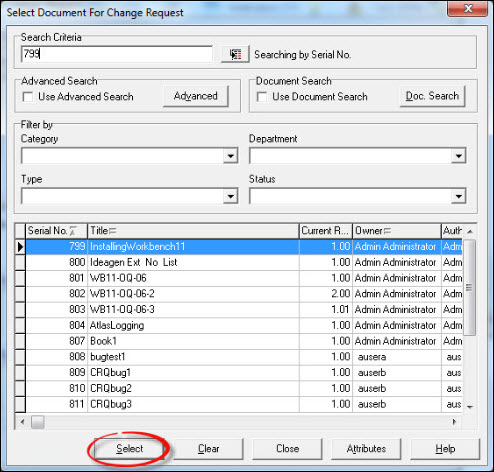
Task: Click the grid scroll down arrow
Action: click(x=470, y=407)
